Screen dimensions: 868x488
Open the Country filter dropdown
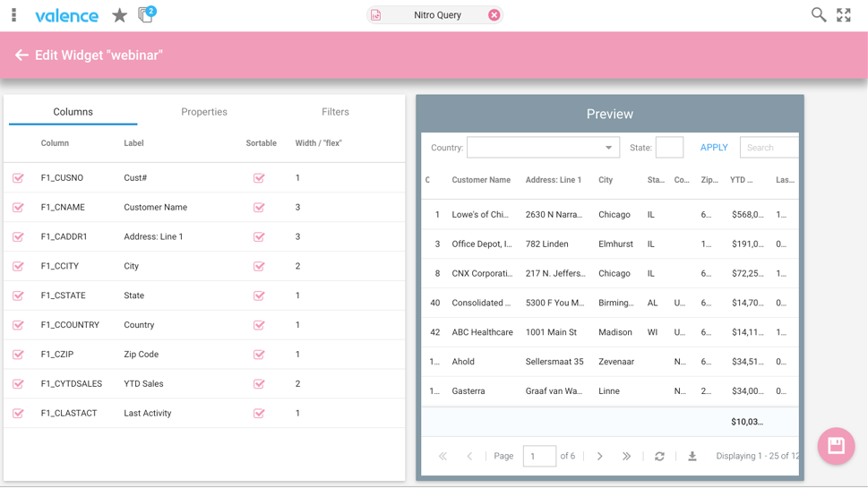point(543,148)
